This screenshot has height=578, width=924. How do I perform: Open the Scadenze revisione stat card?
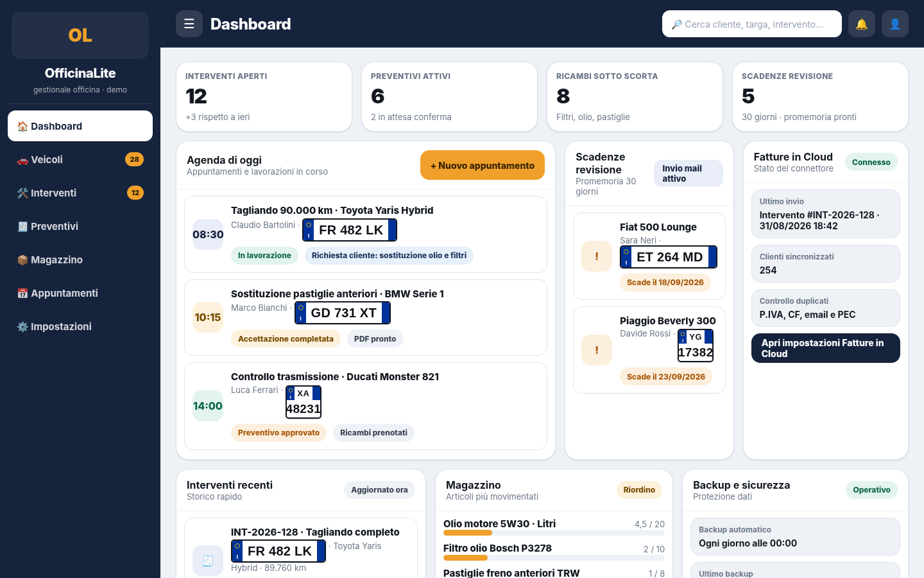tap(821, 96)
